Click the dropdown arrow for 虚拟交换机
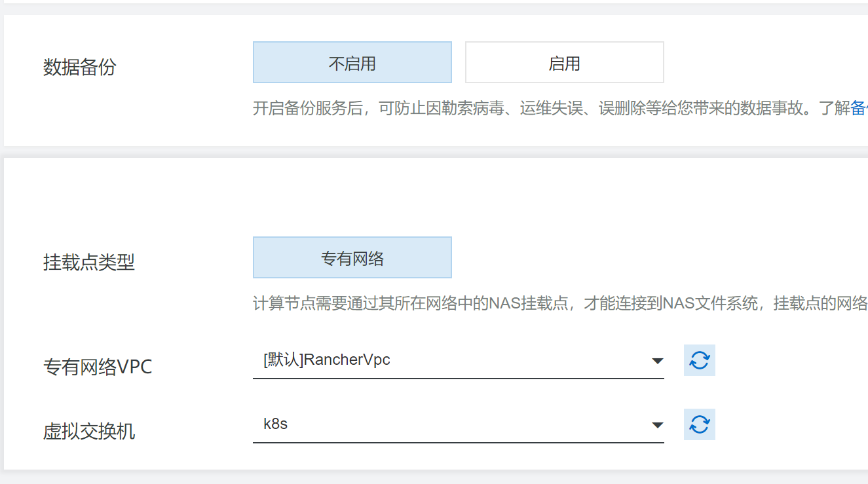The image size is (868, 484). (658, 424)
